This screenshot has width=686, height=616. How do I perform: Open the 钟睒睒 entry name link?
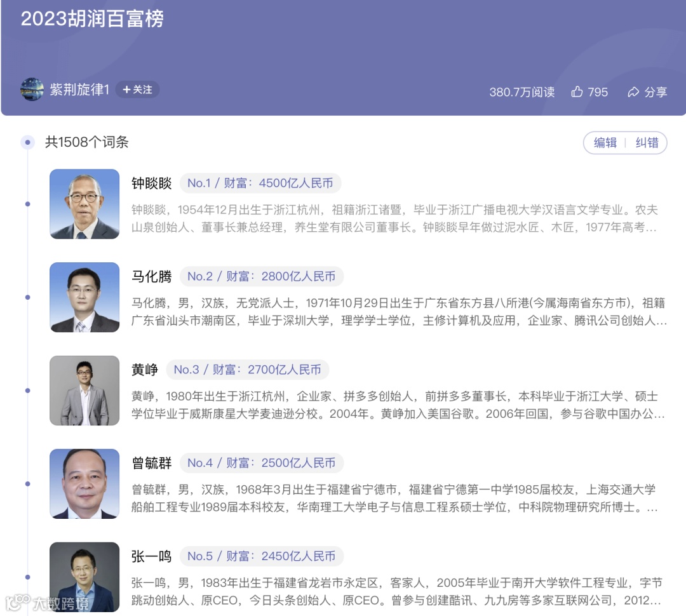tap(151, 183)
